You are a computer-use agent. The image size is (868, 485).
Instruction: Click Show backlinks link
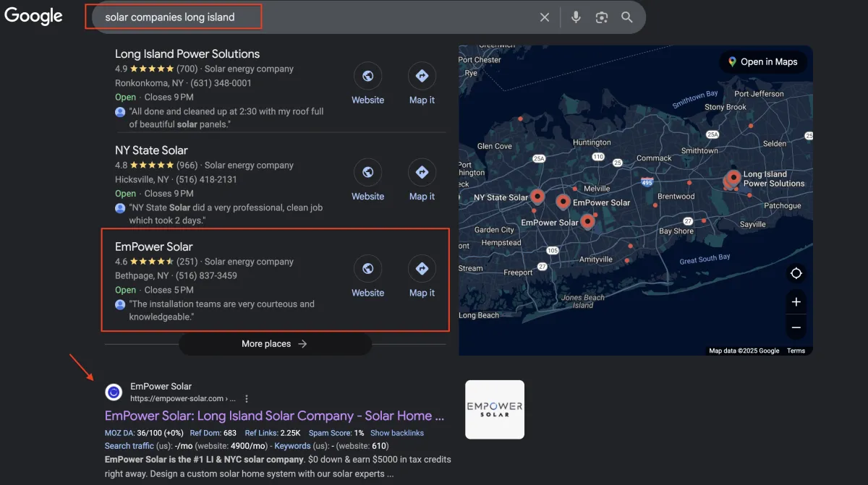397,433
